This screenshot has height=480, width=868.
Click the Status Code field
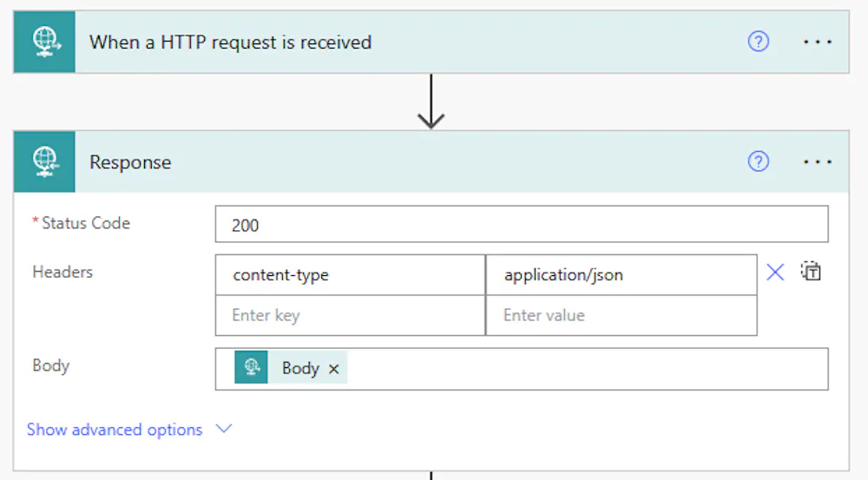click(x=521, y=225)
